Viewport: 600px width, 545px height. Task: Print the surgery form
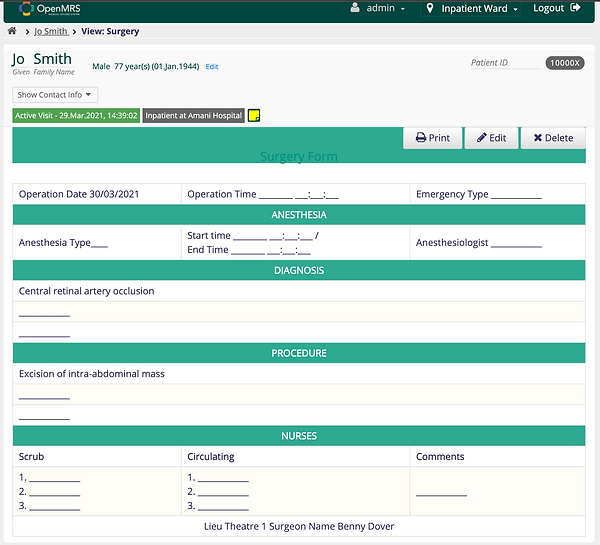coord(432,138)
